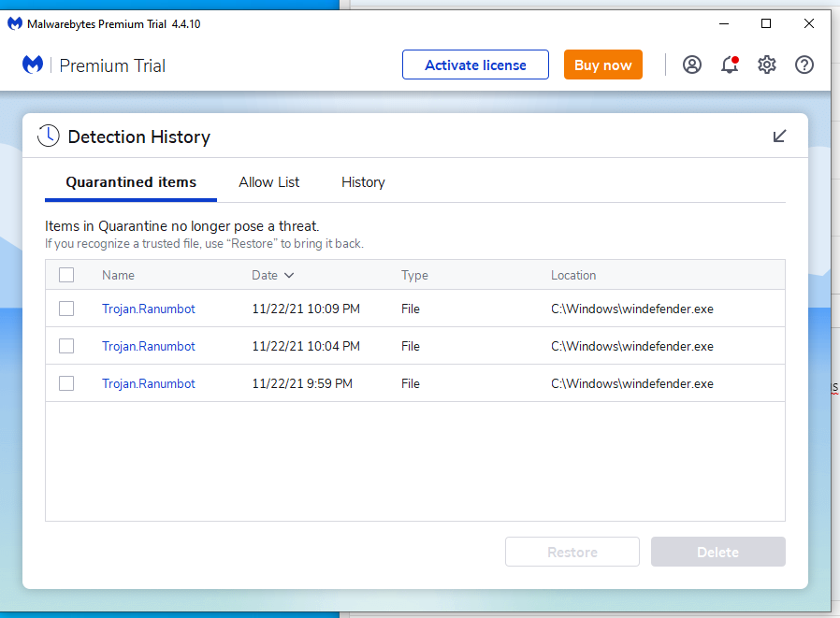Click the '11/22/21 10:04 PM' date cell
The height and width of the screenshot is (618, 840).
pyautogui.click(x=306, y=347)
